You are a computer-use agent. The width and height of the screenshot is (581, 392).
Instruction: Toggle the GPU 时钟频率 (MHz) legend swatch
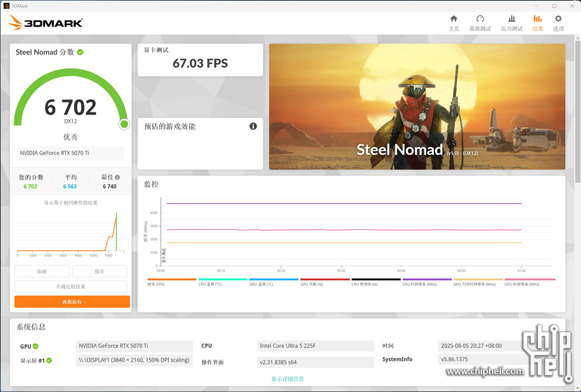(x=530, y=279)
